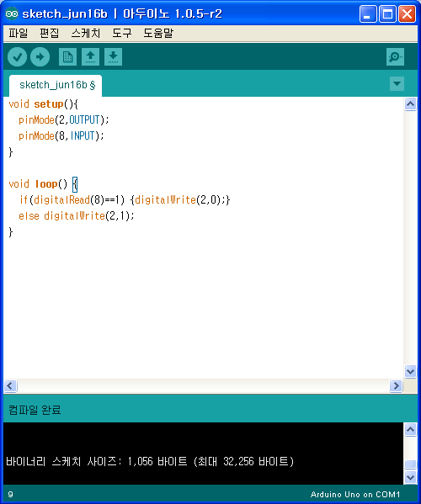This screenshot has width=421, height=504.
Task: Click horizontal scrollbar left arrow
Action: 10,385
